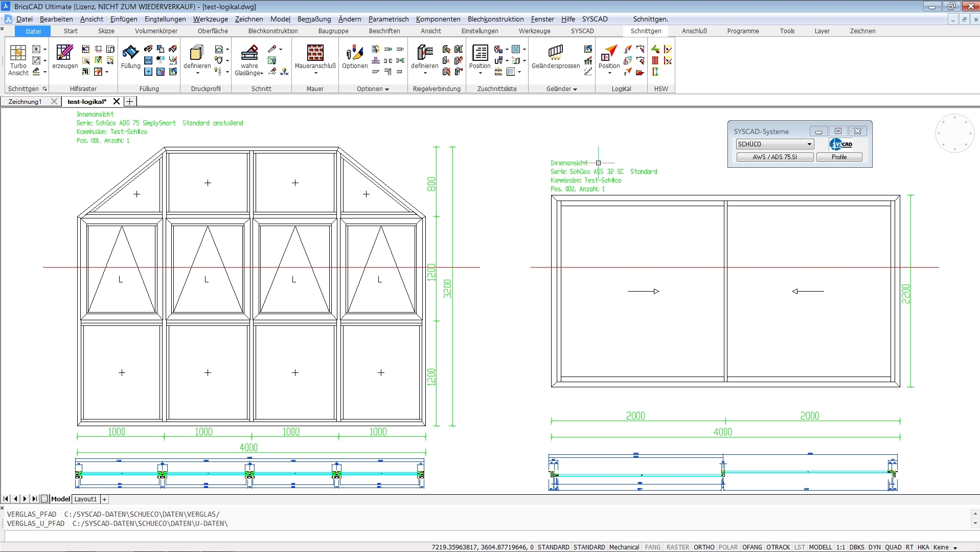The width and height of the screenshot is (980, 552).
Task: Click the AWS / ADS 75.SI button
Action: coord(774,157)
